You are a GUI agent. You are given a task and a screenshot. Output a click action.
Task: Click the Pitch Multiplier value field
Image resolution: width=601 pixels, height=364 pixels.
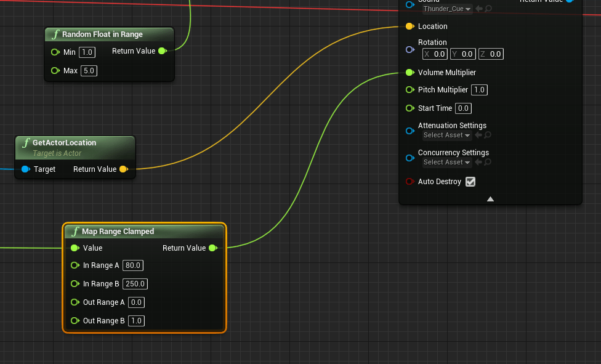479,90
